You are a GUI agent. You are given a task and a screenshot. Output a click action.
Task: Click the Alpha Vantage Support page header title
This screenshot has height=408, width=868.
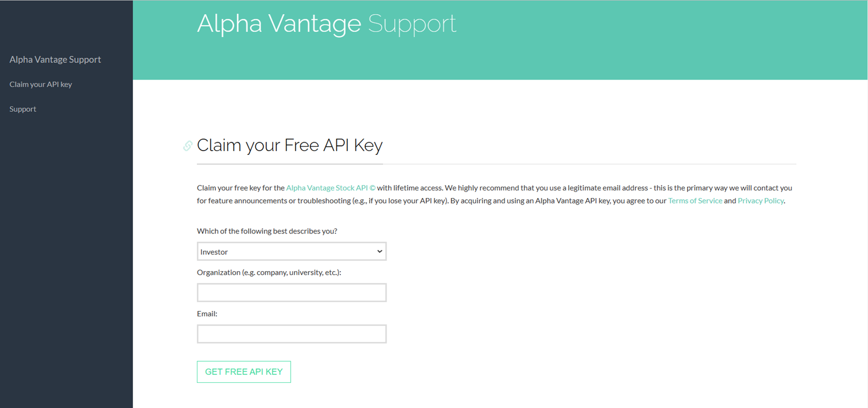coord(327,24)
